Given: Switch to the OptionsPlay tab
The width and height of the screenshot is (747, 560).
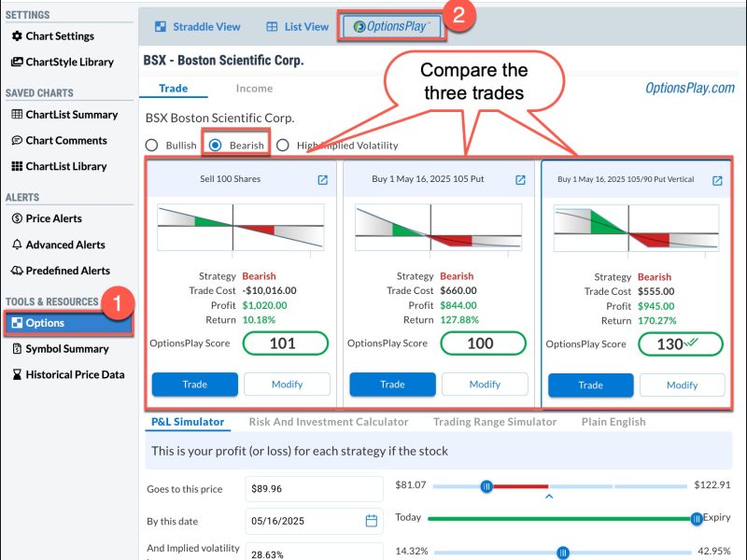Looking at the screenshot, I should coord(391,27).
